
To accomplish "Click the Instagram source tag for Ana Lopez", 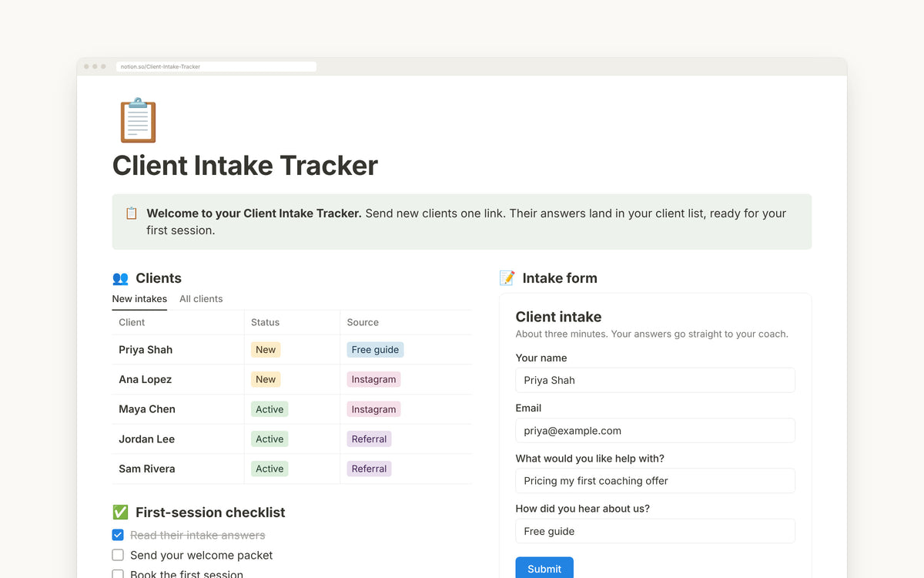I will coord(373,379).
